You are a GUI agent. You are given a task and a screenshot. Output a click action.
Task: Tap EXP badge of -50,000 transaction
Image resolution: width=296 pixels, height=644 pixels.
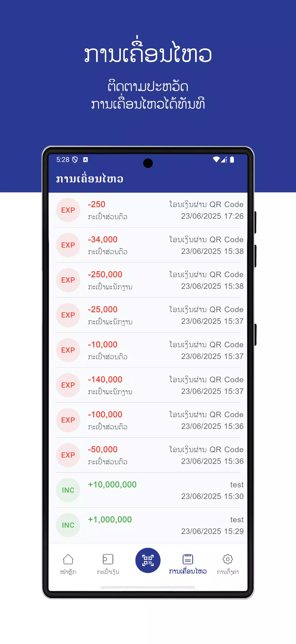pyautogui.click(x=68, y=455)
